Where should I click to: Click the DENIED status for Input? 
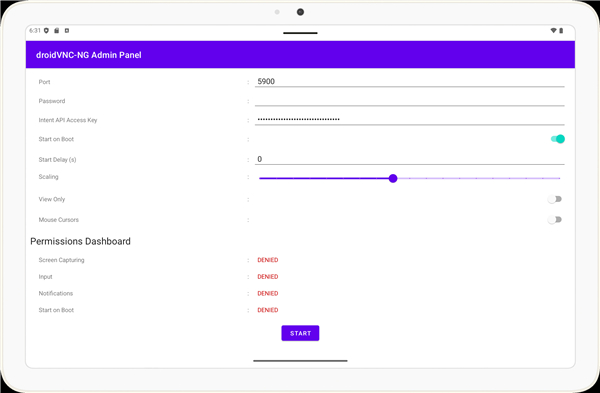pyautogui.click(x=268, y=277)
